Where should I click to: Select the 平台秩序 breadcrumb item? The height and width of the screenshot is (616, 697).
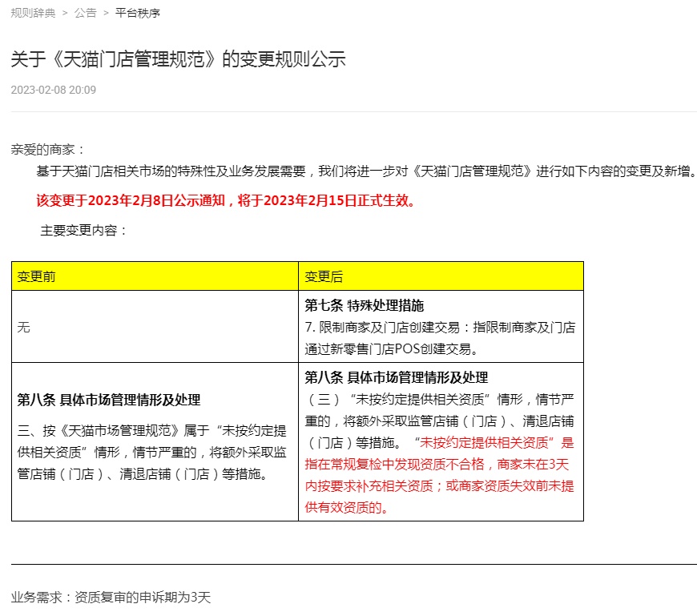(x=137, y=13)
